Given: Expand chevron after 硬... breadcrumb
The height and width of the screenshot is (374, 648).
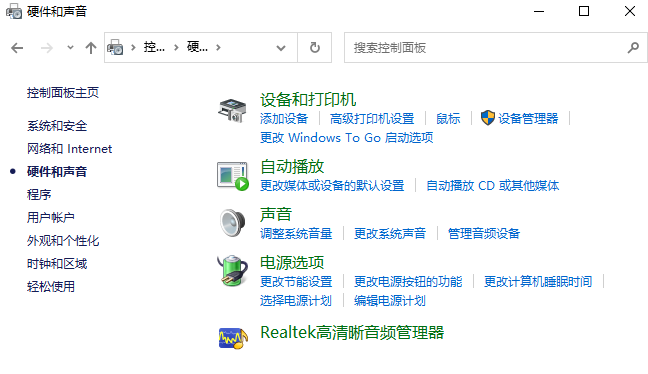Looking at the screenshot, I should pos(218,48).
